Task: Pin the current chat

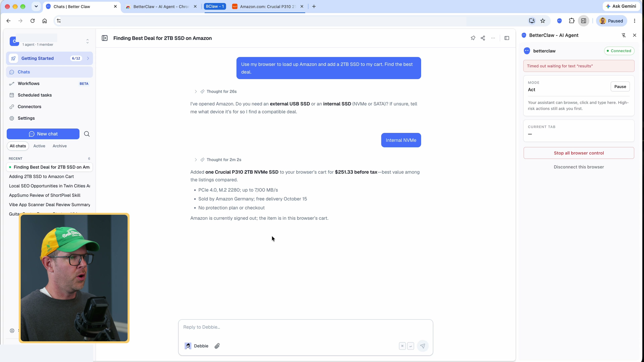Action: click(x=473, y=38)
